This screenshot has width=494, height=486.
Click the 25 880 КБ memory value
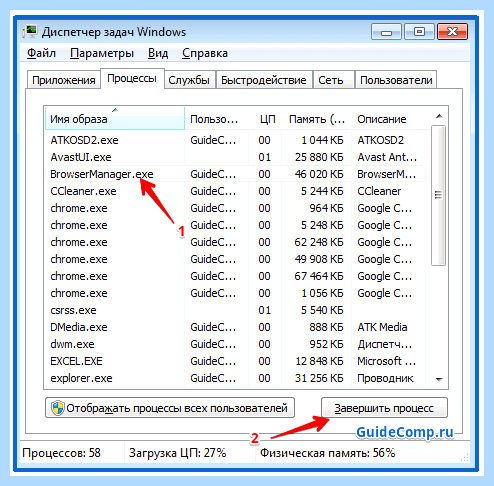319,157
